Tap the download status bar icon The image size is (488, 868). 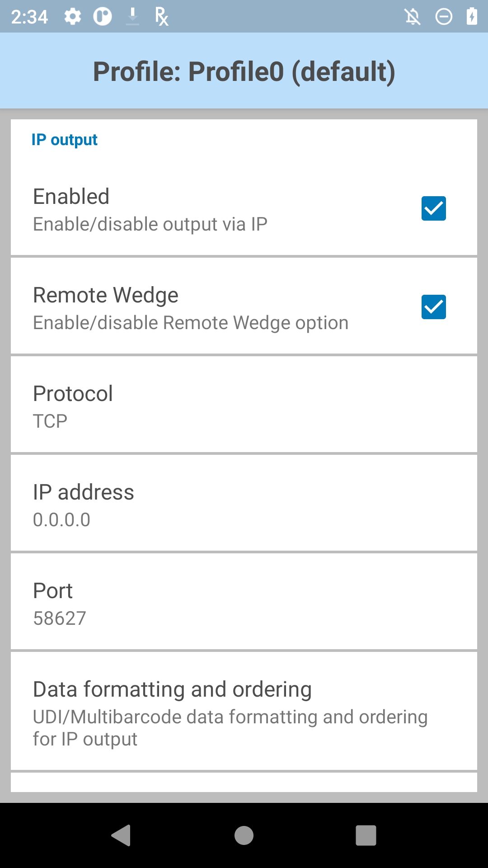point(132,17)
